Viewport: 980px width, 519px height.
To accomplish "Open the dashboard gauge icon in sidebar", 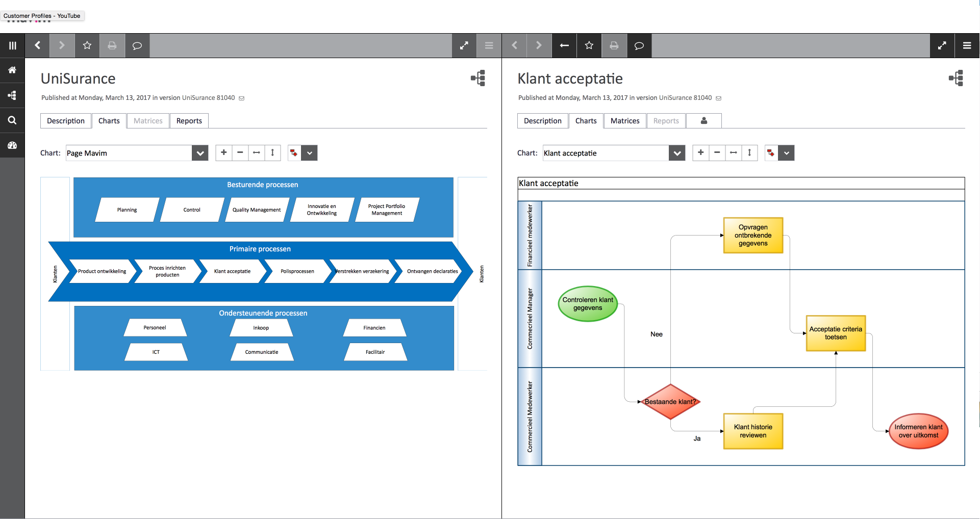I will point(12,145).
